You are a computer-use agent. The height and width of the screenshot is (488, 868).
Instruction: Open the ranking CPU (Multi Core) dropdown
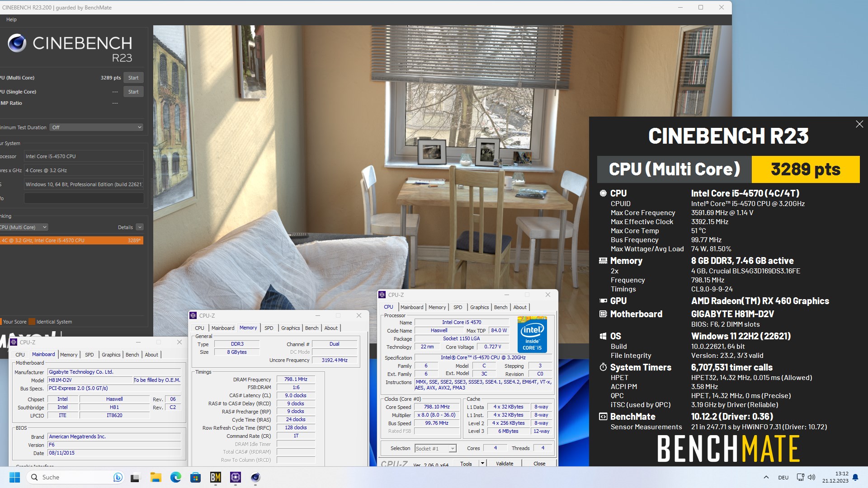point(24,227)
